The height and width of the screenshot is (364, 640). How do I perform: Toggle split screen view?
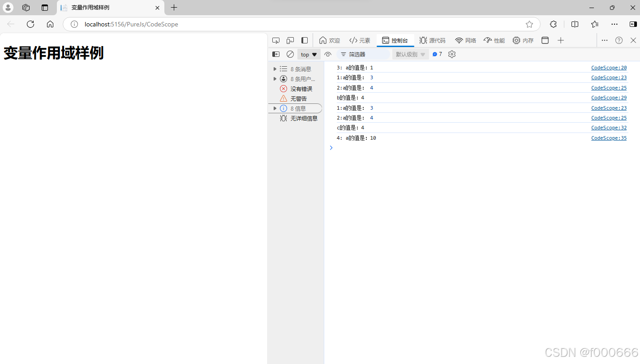(575, 24)
